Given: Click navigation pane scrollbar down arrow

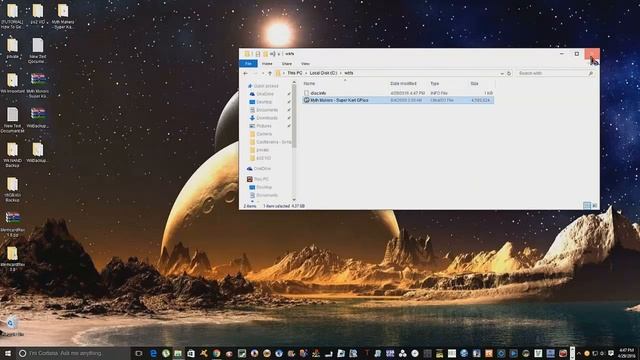Looking at the screenshot, I should (294, 200).
